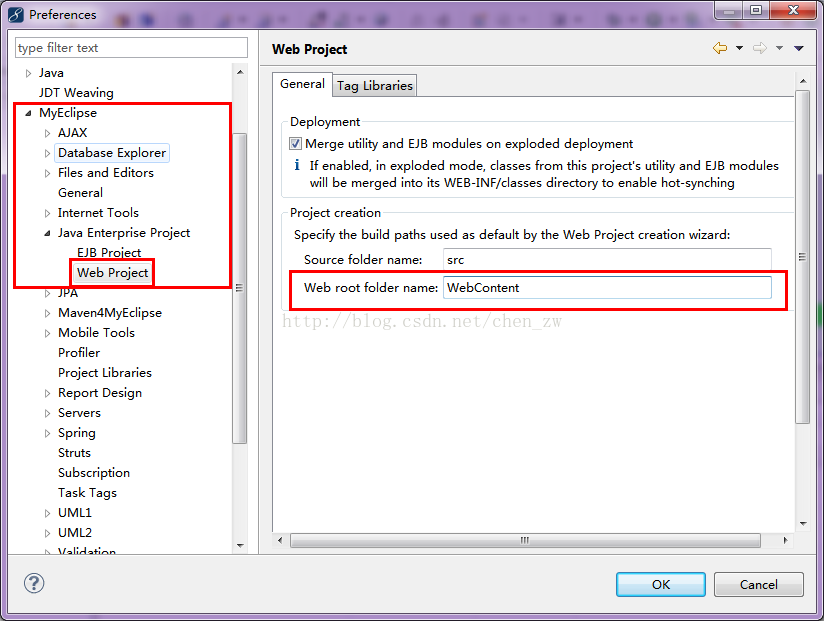
Task: Expand the Maven4MyEclipse node
Action: (x=47, y=313)
